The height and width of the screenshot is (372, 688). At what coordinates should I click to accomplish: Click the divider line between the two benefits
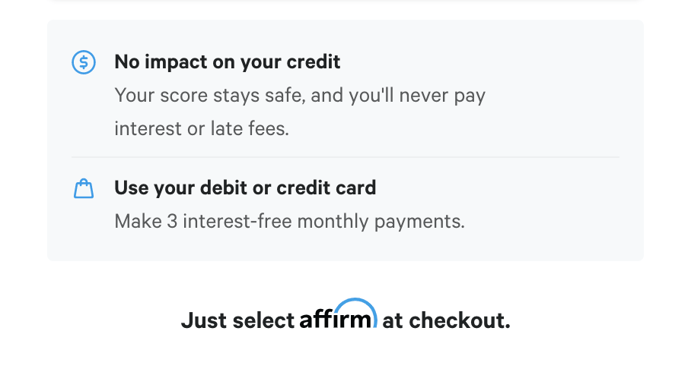pyautogui.click(x=346, y=157)
